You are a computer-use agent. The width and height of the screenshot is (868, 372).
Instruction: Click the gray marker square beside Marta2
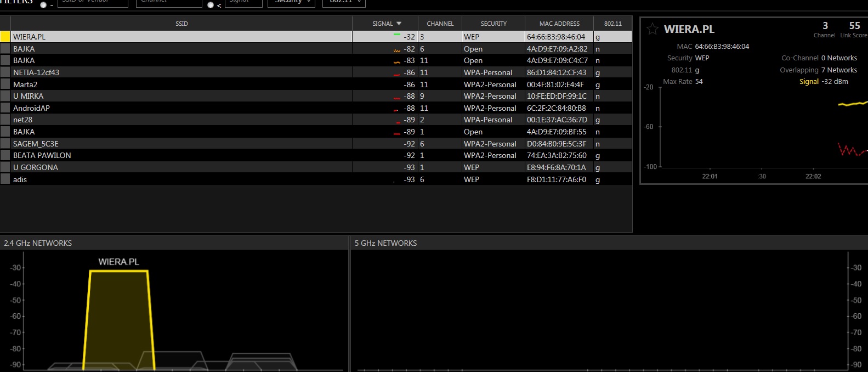point(5,84)
